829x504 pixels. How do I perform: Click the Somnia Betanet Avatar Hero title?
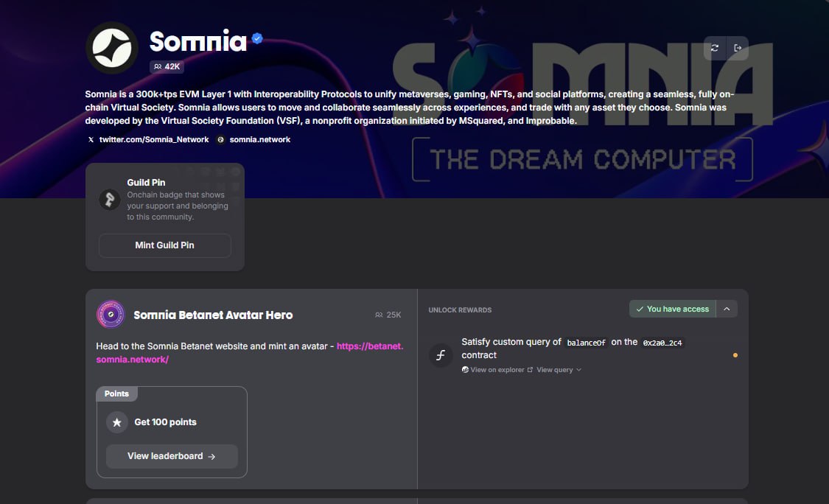[213, 315]
